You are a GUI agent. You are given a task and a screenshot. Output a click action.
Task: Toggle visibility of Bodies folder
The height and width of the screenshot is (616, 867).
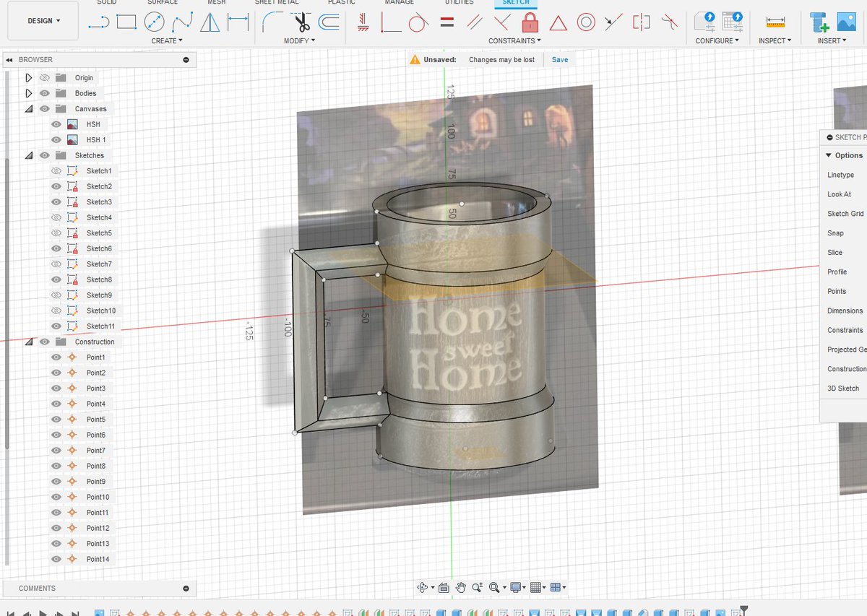click(45, 93)
